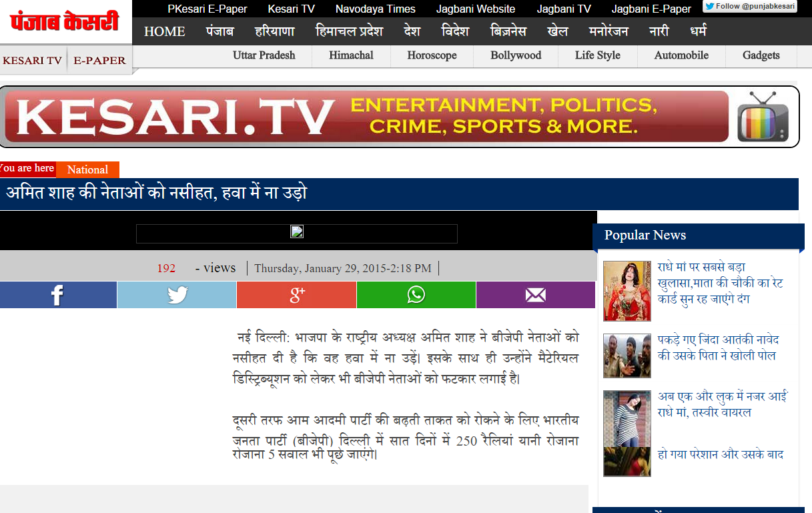
Task: Open पंजाब section in main menu
Action: click(220, 31)
